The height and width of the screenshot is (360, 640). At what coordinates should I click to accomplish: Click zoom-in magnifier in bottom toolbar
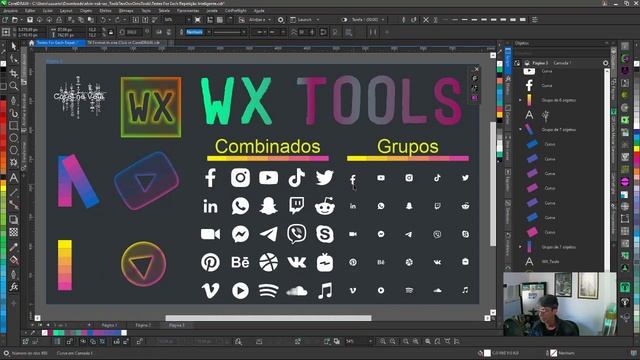tap(383, 341)
